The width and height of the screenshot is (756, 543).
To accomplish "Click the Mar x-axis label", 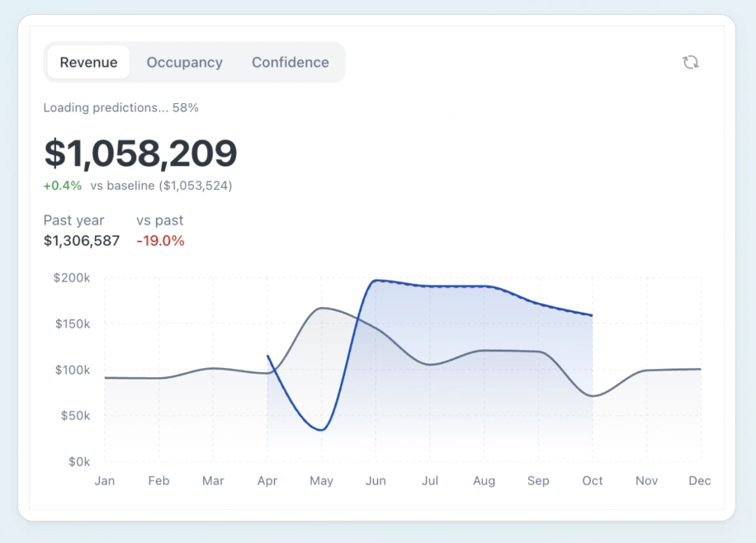I will coord(213,481).
